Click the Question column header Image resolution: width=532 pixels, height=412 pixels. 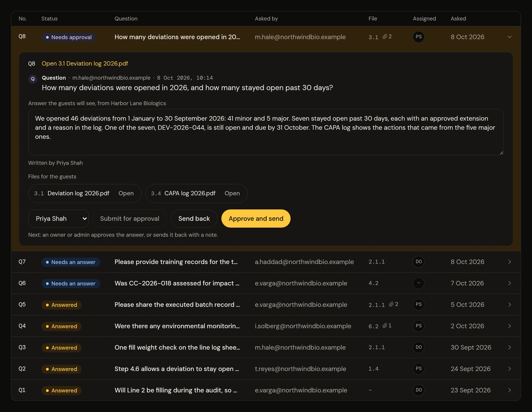[x=126, y=19]
